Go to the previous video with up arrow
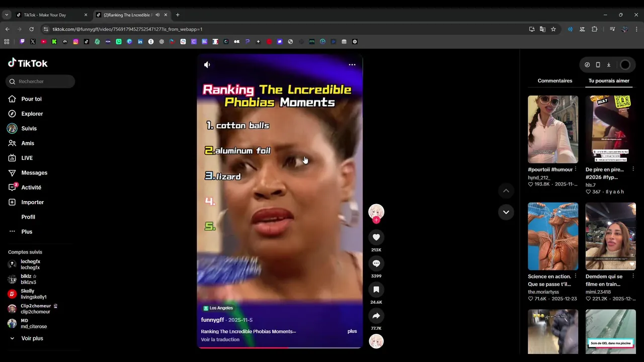This screenshot has height=362, width=644. (x=506, y=191)
